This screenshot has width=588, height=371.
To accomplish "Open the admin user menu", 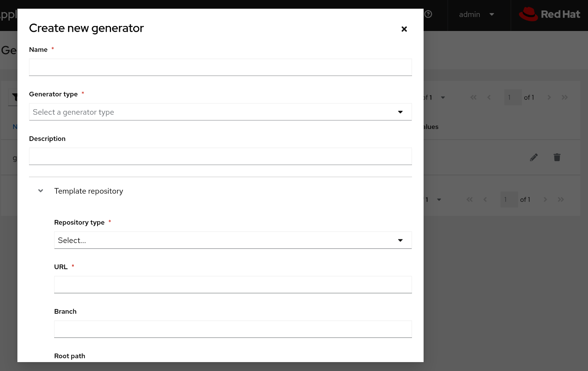I will point(476,14).
